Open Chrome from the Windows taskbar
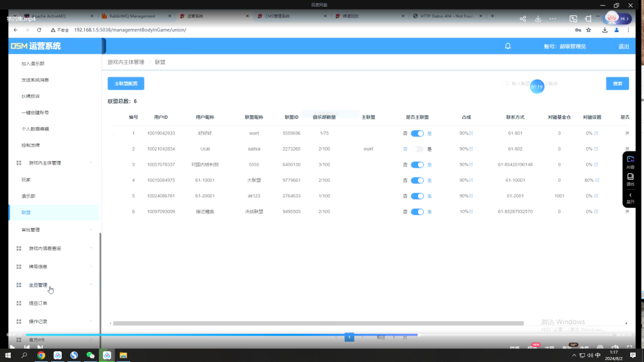Screen dimensions: 644x362 click(41, 355)
